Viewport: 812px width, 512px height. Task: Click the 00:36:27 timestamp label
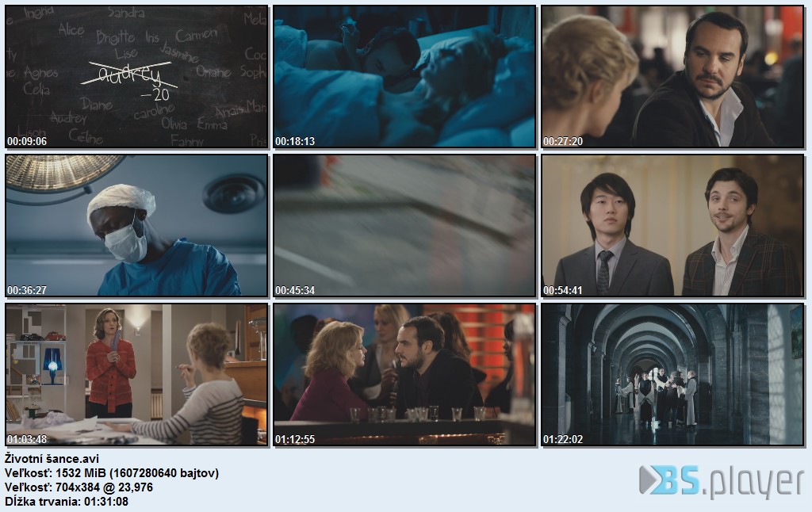pos(27,290)
